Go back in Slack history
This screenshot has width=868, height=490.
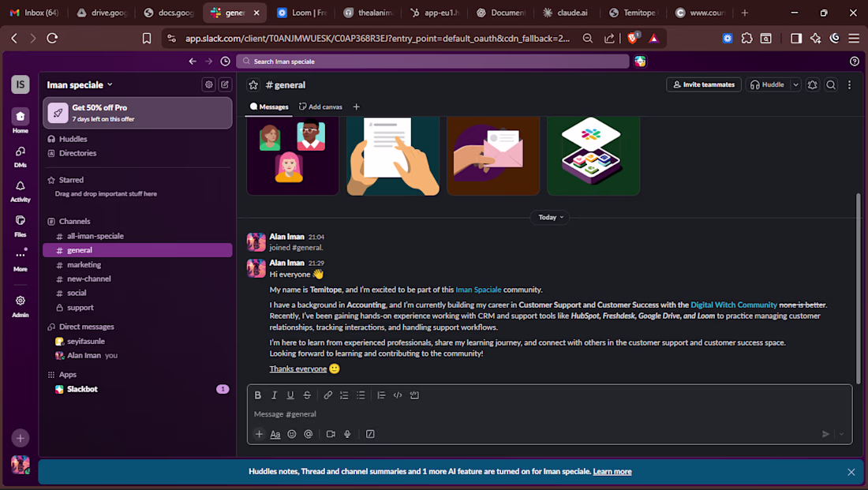192,62
